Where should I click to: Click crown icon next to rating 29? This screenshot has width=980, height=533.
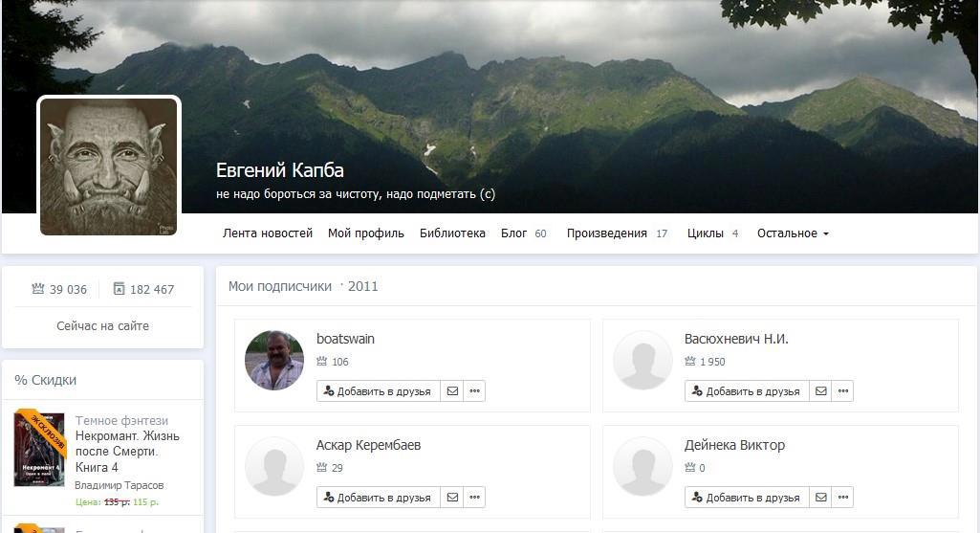(x=322, y=467)
